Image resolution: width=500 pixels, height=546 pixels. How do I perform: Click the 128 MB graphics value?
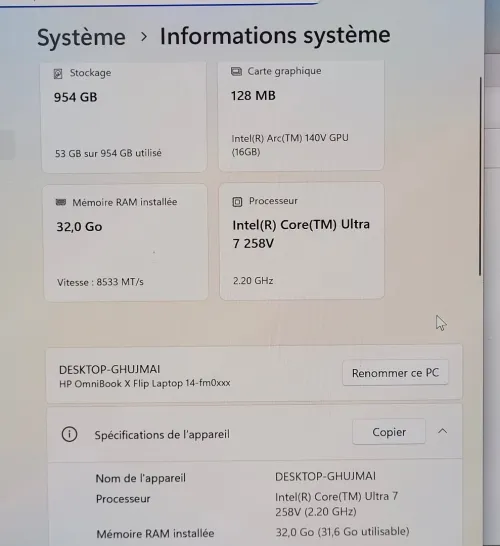click(x=253, y=95)
